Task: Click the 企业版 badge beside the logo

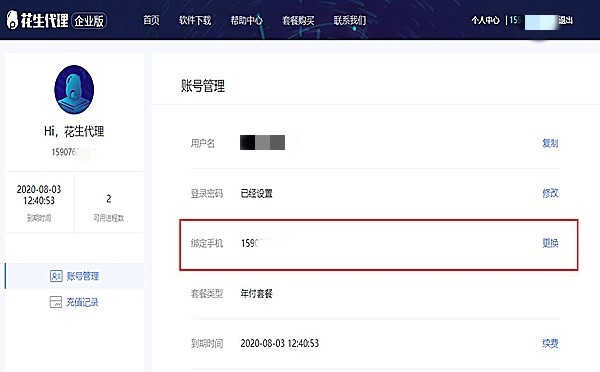Action: pos(89,21)
